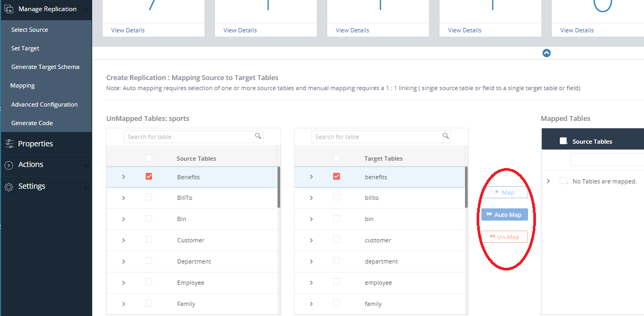The image size is (644, 316).
Task: Click the Mapped Tables filter input
Action: pos(607,160)
